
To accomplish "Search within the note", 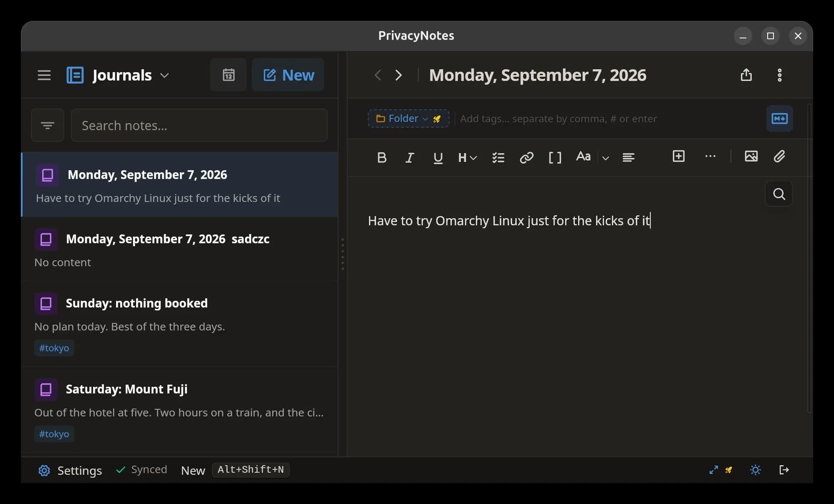I will pos(779,194).
